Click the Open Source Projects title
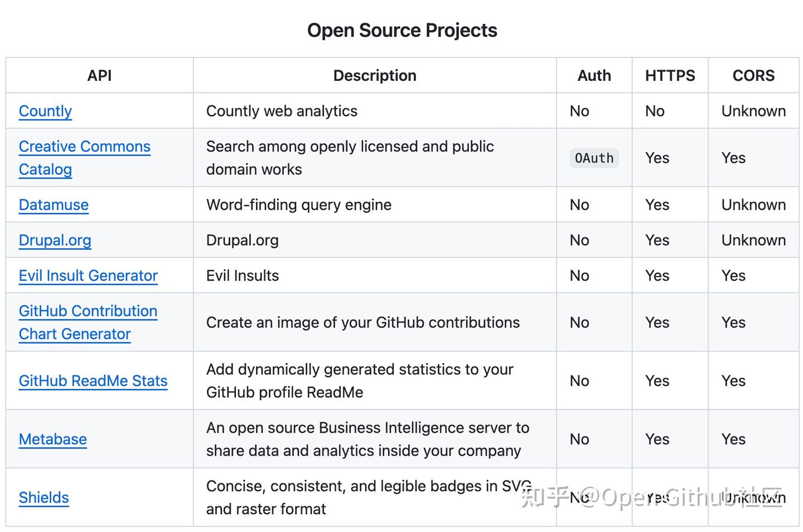 [401, 30]
